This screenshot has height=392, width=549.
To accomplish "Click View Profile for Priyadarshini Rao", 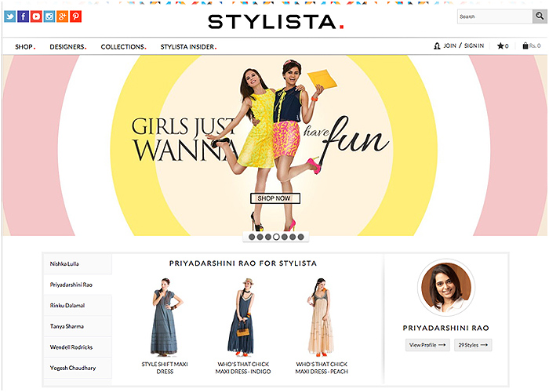I will (x=427, y=345).
